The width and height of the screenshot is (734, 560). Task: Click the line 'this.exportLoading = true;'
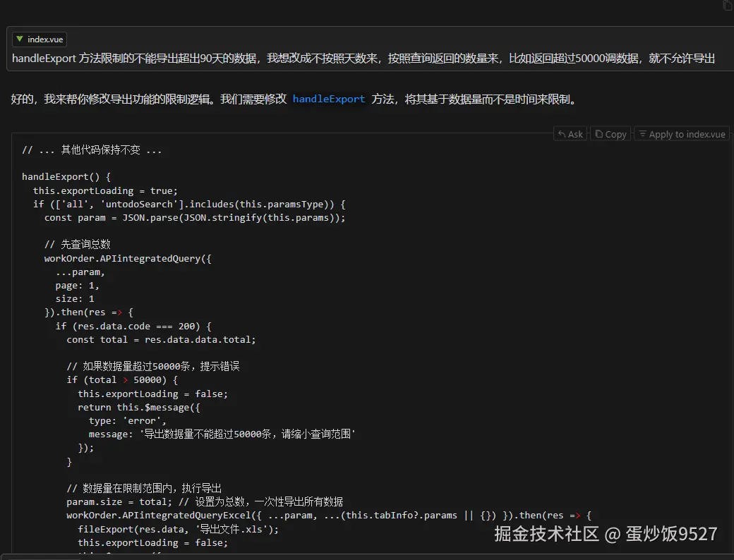[x=105, y=191]
